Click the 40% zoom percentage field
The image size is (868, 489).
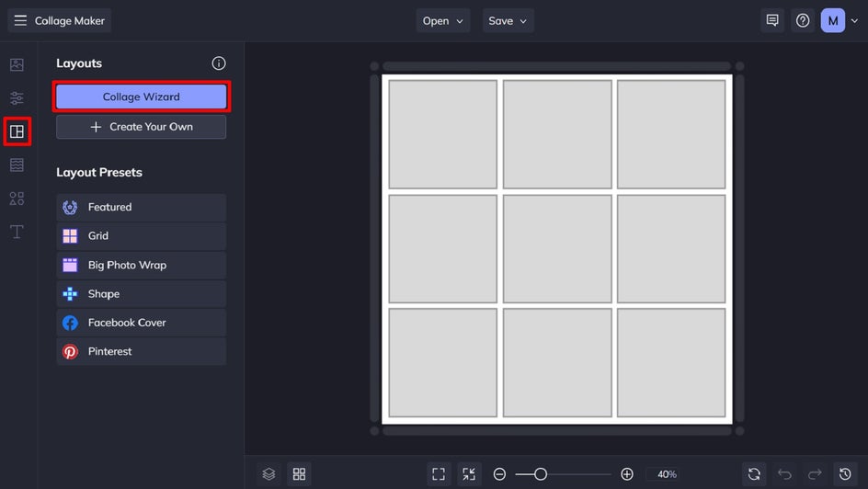tap(667, 474)
